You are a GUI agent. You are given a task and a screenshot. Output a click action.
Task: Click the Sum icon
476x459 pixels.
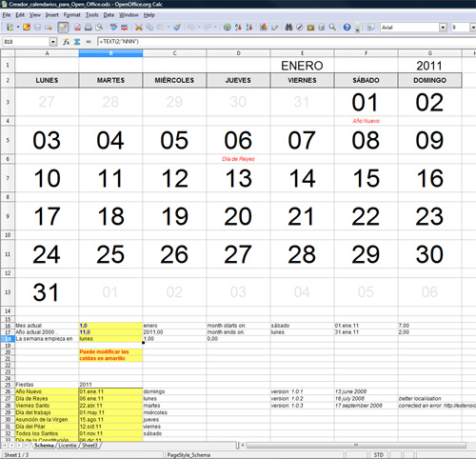[x=77, y=42]
